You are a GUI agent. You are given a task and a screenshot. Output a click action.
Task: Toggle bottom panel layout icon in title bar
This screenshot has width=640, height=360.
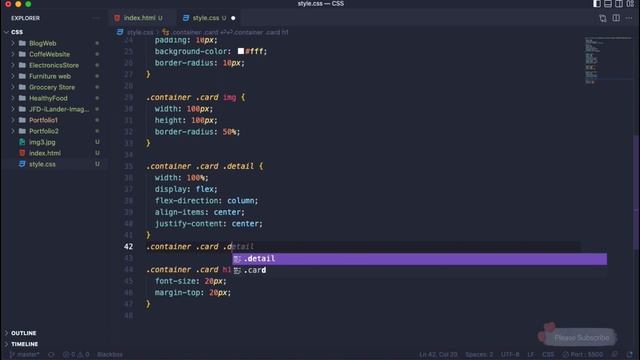pos(608,4)
